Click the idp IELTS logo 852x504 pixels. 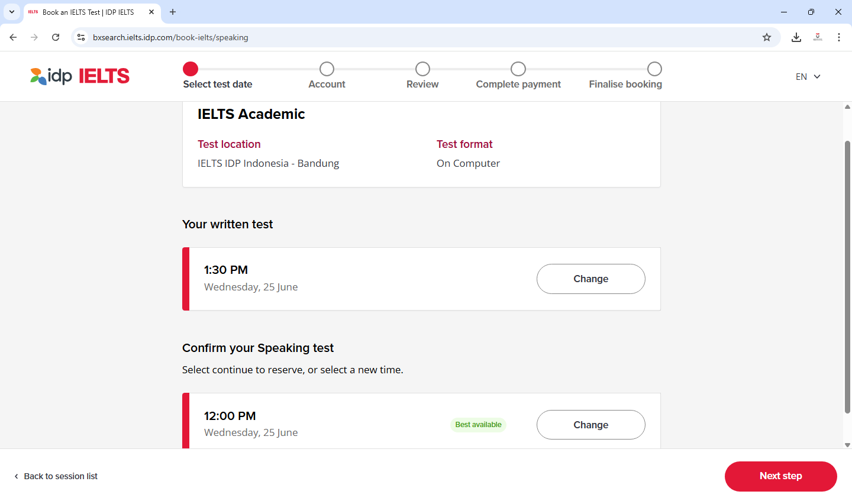click(x=80, y=76)
